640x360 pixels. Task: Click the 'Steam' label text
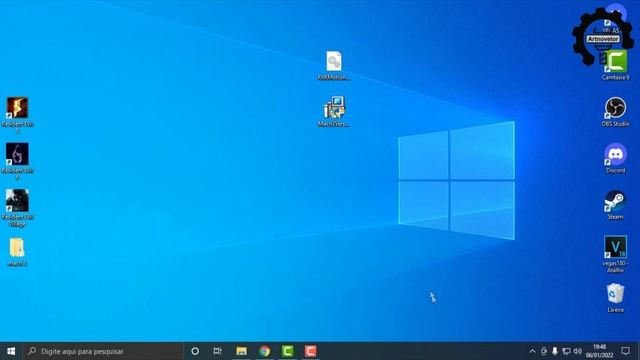(x=616, y=217)
